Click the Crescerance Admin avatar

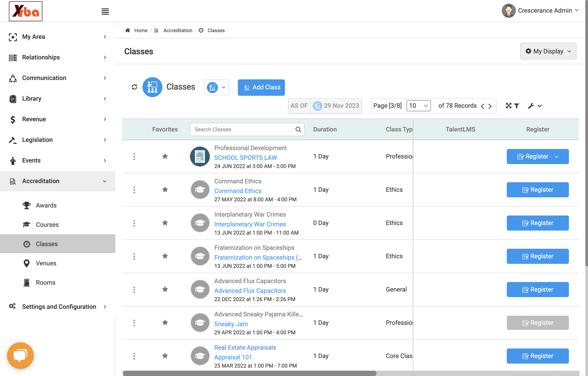pyautogui.click(x=509, y=10)
